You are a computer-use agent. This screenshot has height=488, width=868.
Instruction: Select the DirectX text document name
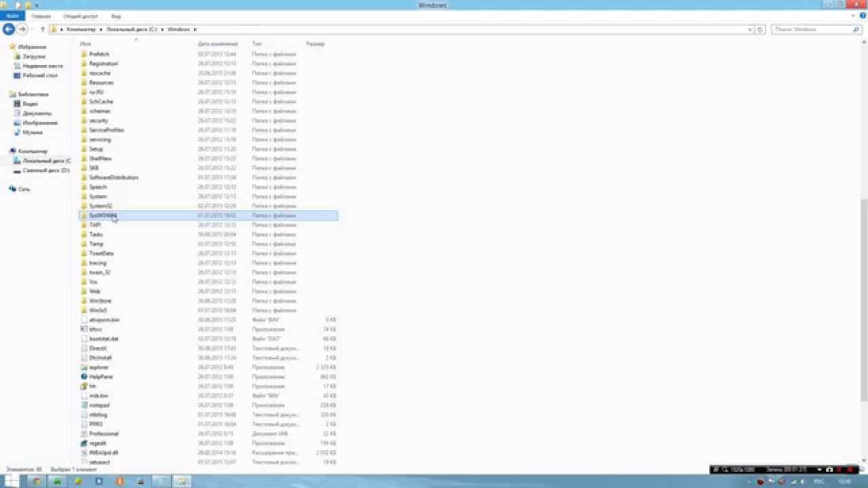click(98, 348)
